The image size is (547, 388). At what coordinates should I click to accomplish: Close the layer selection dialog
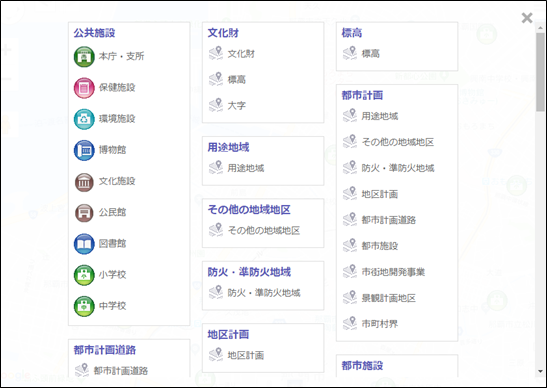pyautogui.click(x=527, y=18)
